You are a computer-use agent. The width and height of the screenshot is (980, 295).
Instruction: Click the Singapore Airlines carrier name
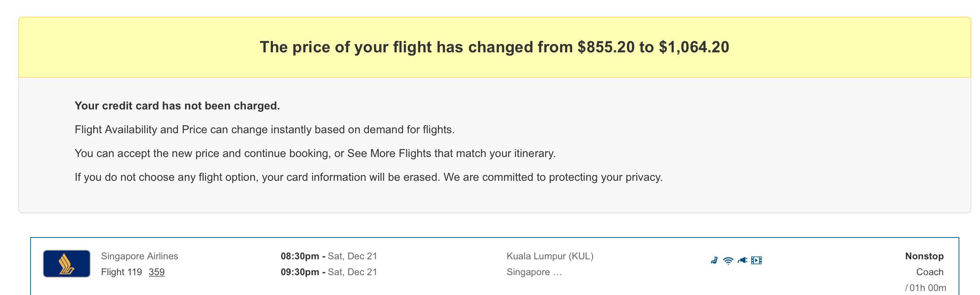pos(139,256)
